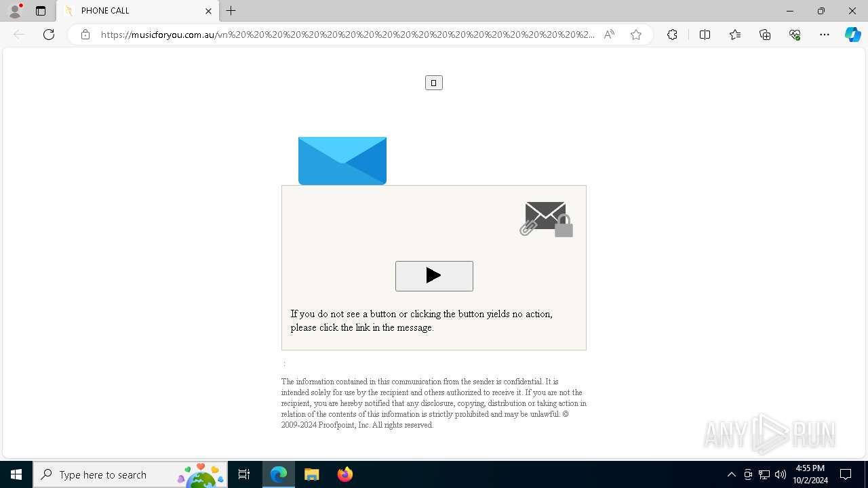Click the Meet Now camera tray icon

click(748, 474)
